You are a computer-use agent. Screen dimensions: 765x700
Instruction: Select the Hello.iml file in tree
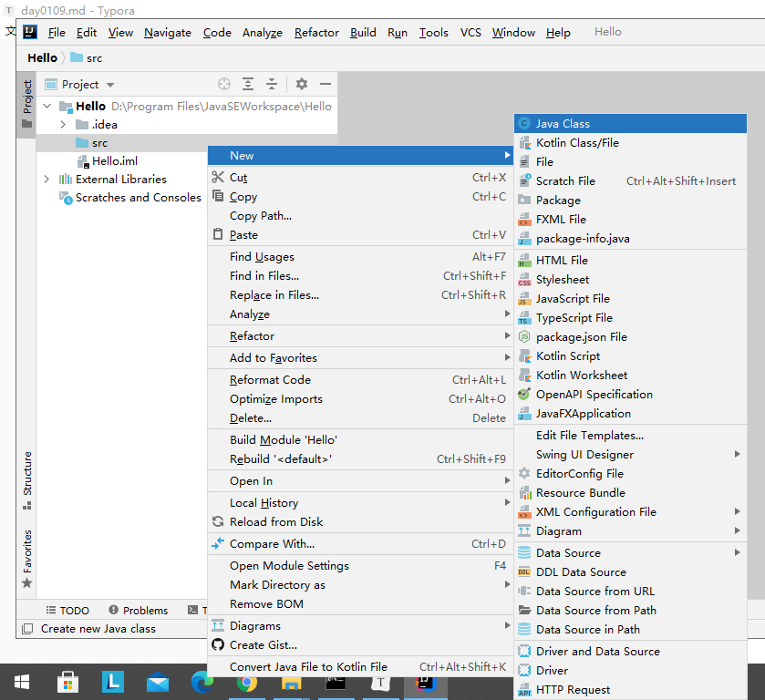tap(115, 161)
